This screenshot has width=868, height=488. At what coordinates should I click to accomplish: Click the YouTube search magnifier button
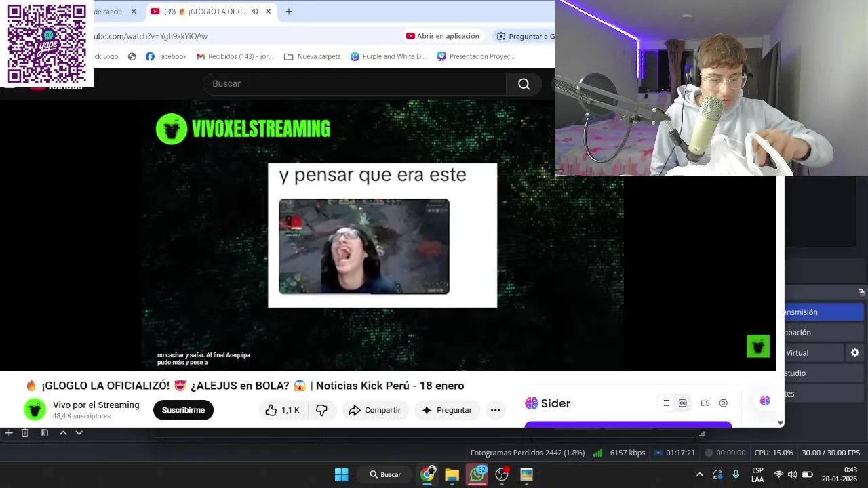pos(524,84)
